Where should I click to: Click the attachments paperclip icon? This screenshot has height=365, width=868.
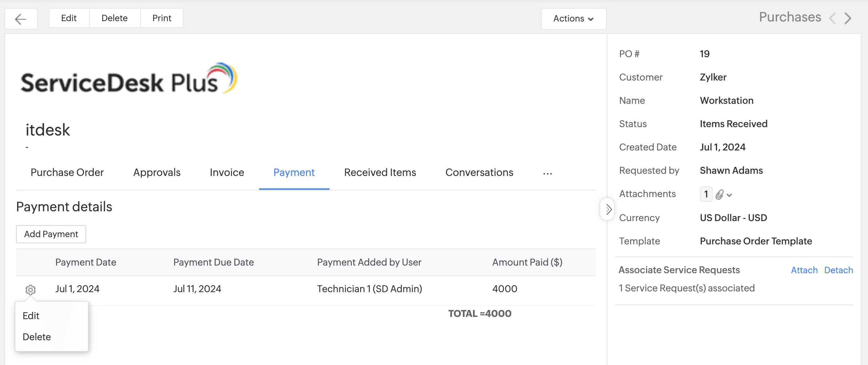(x=720, y=195)
